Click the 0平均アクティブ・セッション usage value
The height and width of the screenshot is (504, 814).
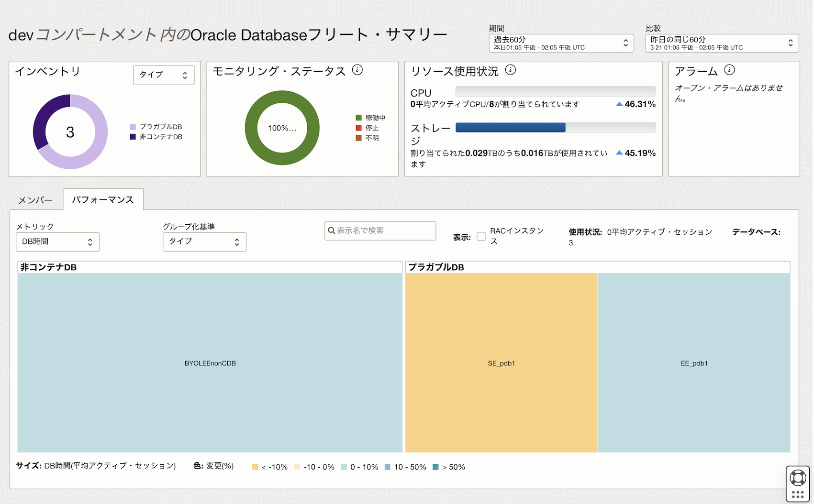click(659, 232)
